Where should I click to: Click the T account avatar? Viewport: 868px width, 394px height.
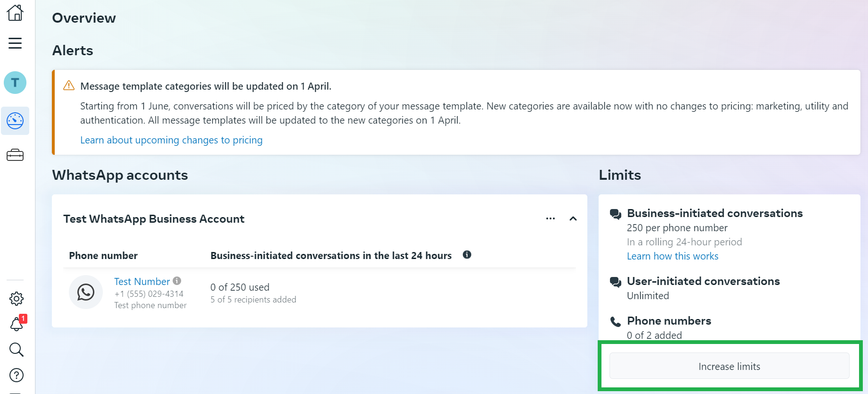pyautogui.click(x=15, y=83)
